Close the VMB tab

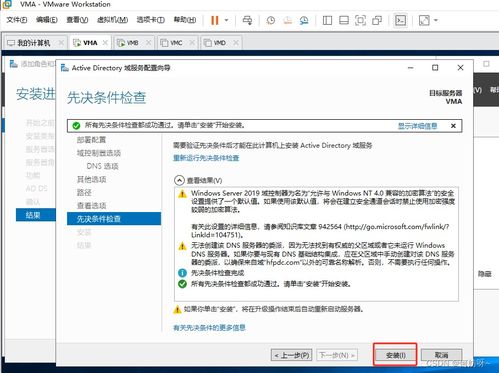point(148,43)
